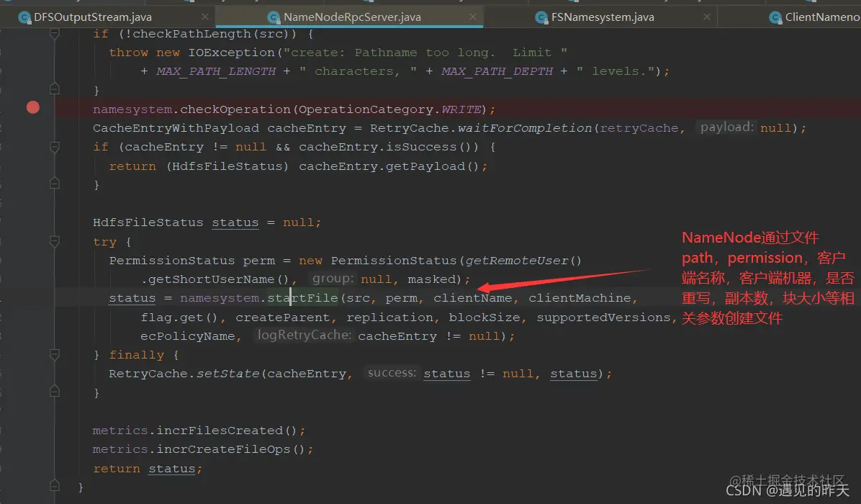This screenshot has width=861, height=504.
Task: Click the finally keyword
Action: [137, 355]
